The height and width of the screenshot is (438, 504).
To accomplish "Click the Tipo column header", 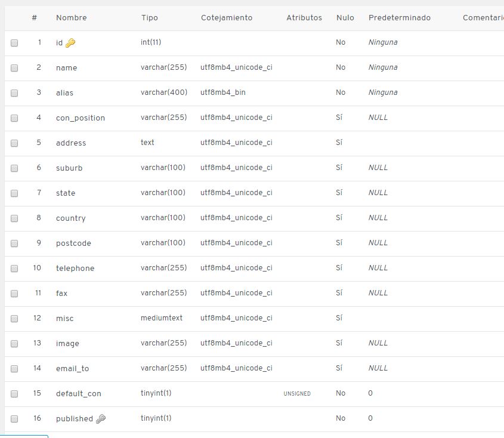I will 149,18.
